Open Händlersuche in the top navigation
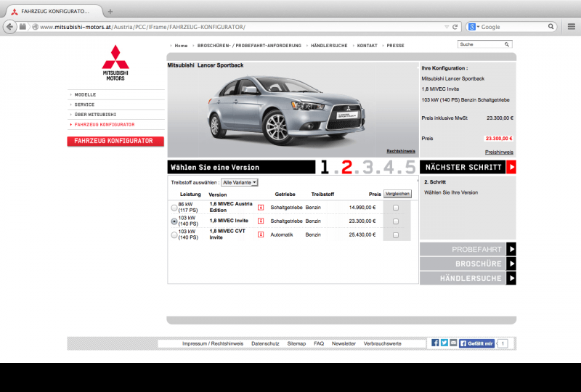Screen dimensions: 581x392 tap(329, 46)
